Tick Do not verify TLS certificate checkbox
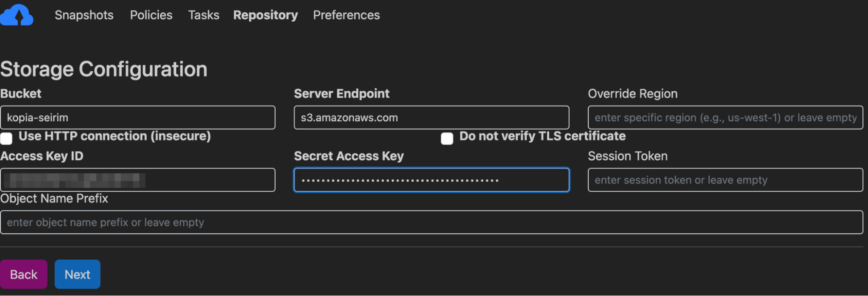The image size is (868, 296). coord(447,138)
